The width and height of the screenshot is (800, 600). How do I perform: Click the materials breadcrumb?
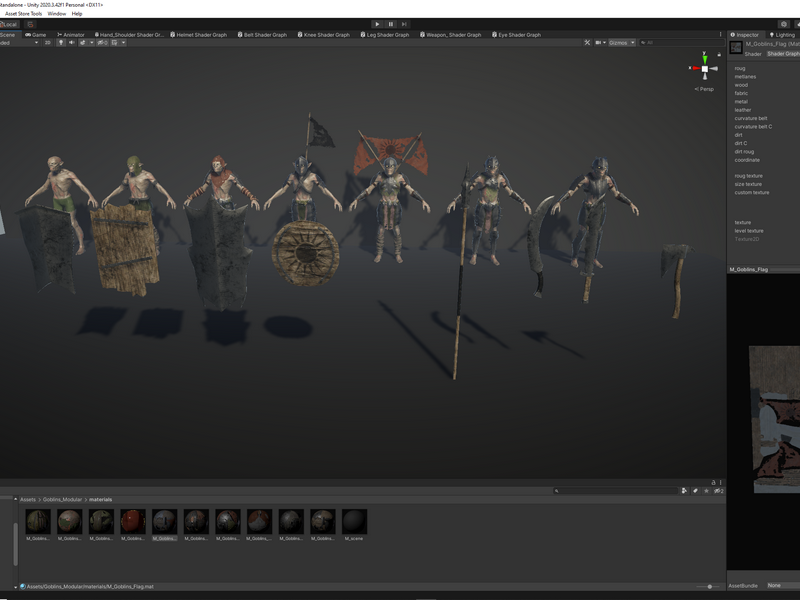(x=101, y=499)
